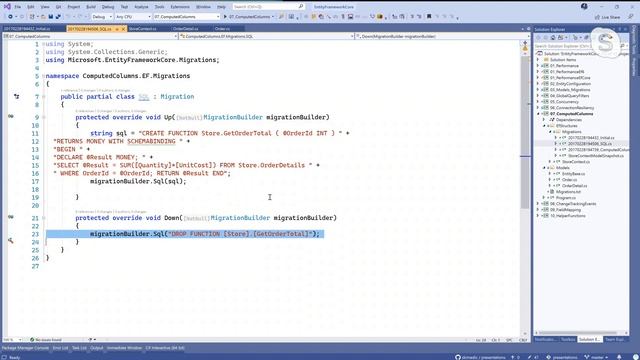This screenshot has height=360, width=640.
Task: Open the Extensions menu
Action: point(180,7)
